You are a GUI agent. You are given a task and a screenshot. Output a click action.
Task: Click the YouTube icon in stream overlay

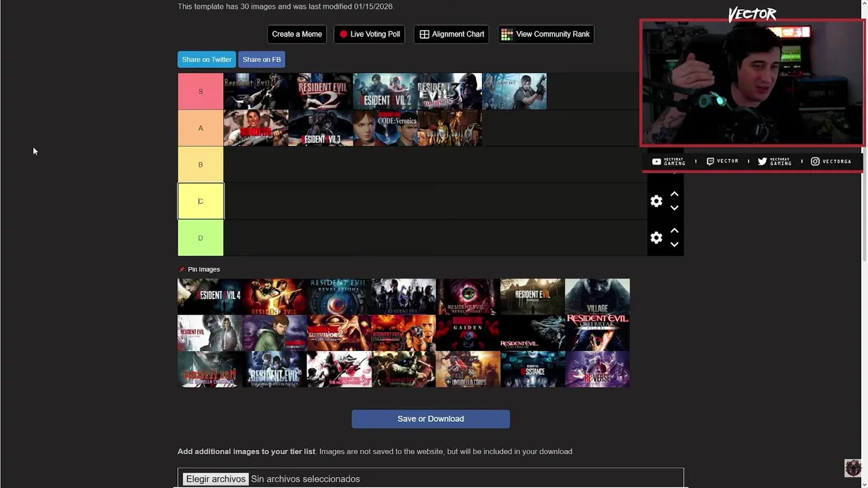click(656, 161)
